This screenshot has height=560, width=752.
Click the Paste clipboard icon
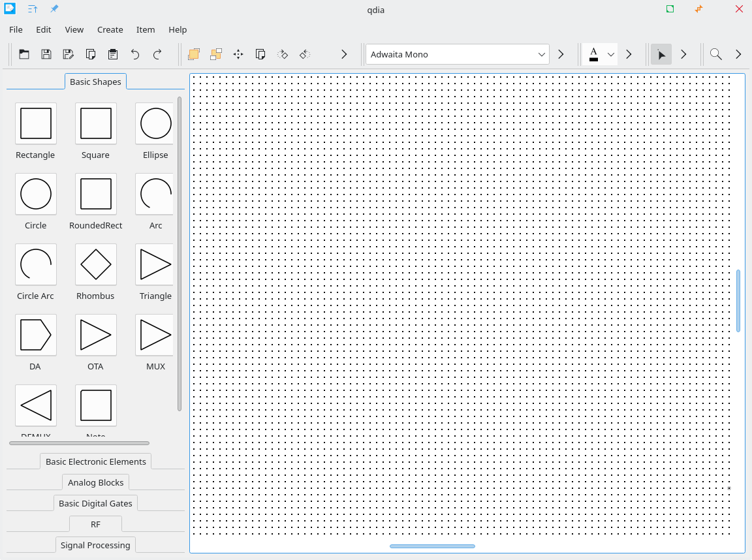point(113,54)
